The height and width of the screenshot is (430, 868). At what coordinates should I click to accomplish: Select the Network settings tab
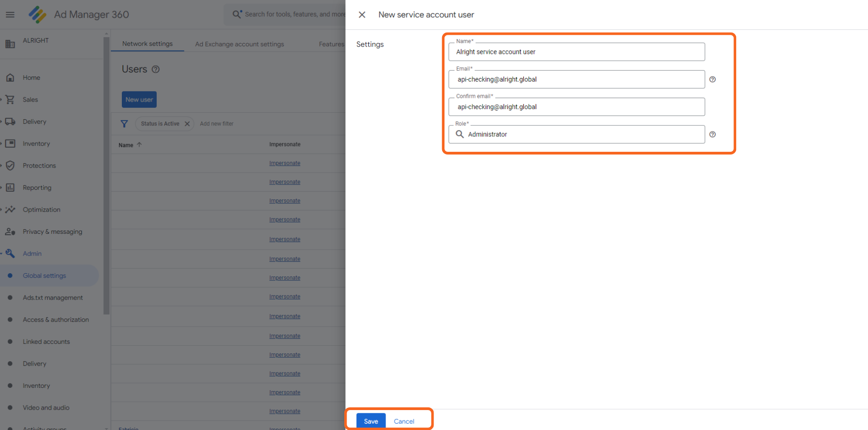click(x=147, y=44)
